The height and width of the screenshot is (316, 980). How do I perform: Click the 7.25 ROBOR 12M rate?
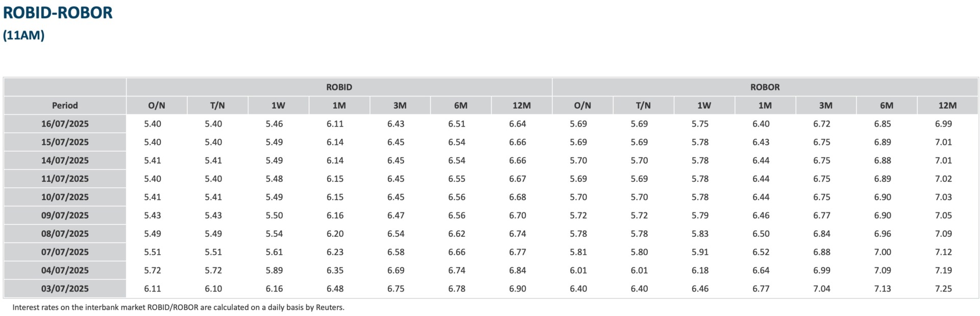coord(943,289)
